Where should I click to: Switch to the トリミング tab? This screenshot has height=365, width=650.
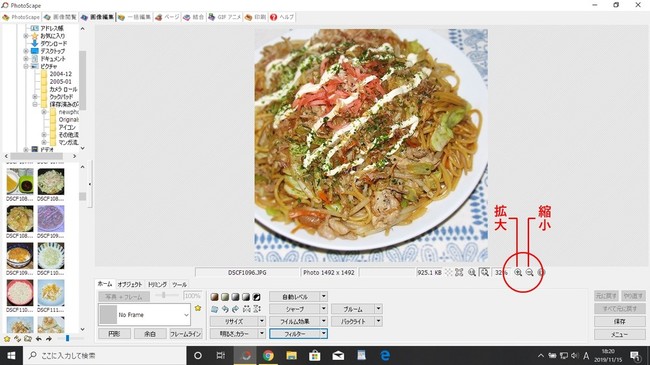coord(158,285)
